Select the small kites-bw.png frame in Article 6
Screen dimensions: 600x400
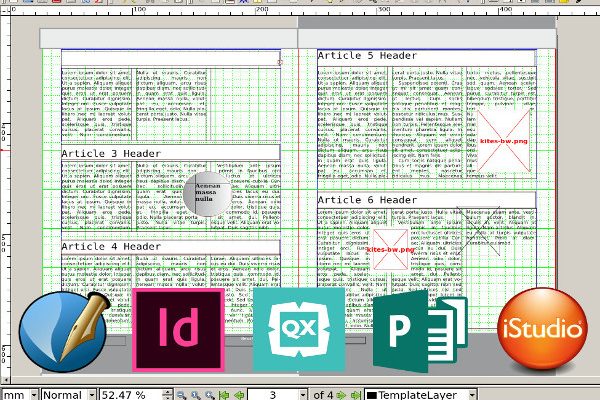[391, 250]
